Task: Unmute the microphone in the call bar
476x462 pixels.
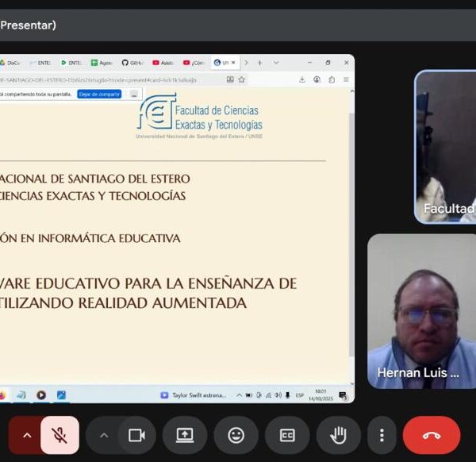Action: point(59,435)
